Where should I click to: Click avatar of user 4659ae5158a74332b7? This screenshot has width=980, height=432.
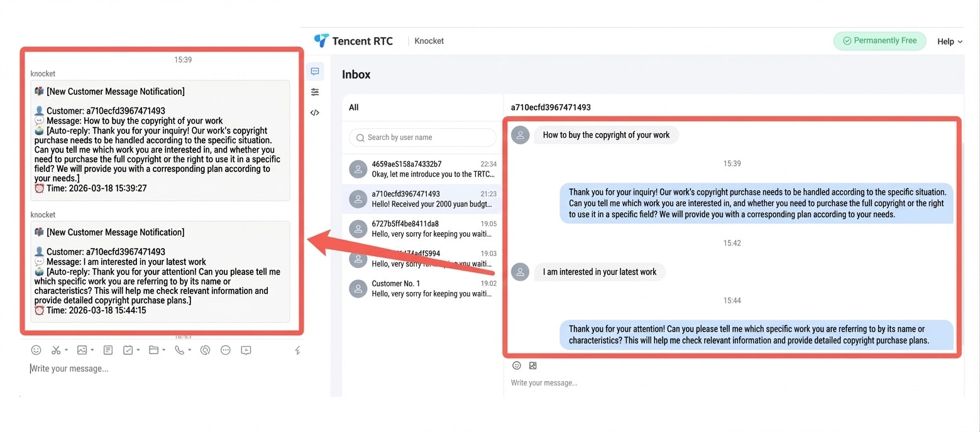click(x=358, y=170)
